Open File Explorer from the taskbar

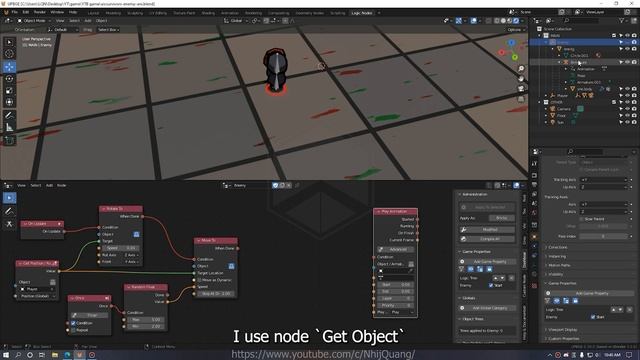55,355
